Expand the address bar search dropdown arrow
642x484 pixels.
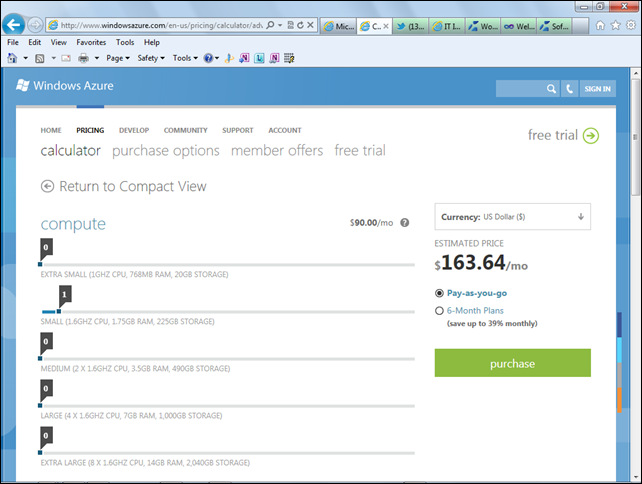tap(280, 25)
